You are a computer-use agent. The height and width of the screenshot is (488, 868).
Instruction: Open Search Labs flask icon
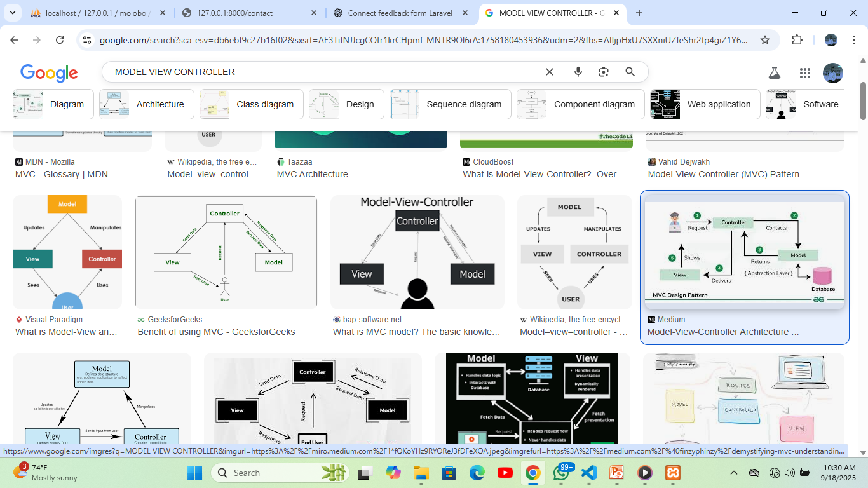pos(774,72)
